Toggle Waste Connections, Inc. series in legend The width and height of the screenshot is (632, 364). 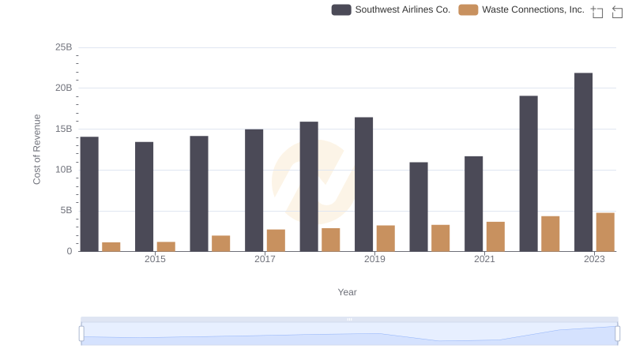coord(532,9)
